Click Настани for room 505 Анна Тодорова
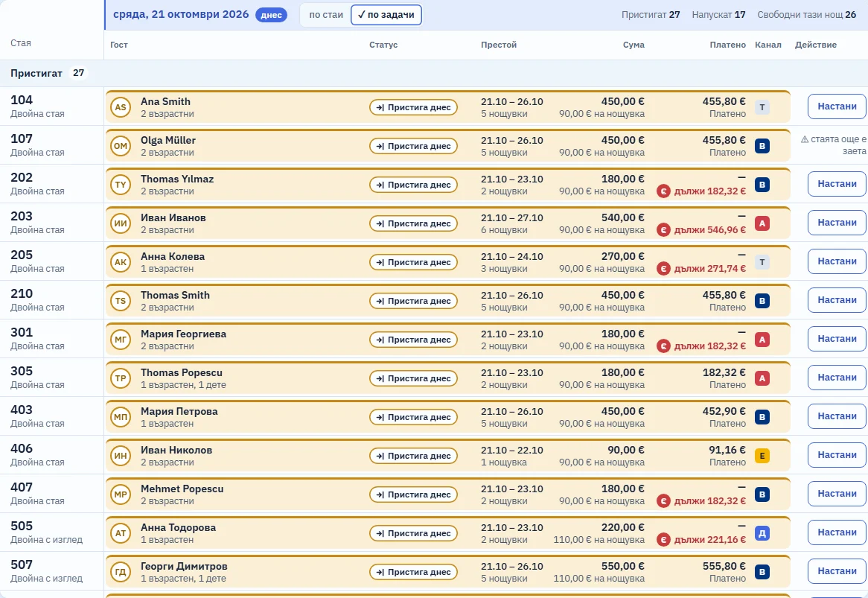Screen dimensions: 868x598 [837, 532]
